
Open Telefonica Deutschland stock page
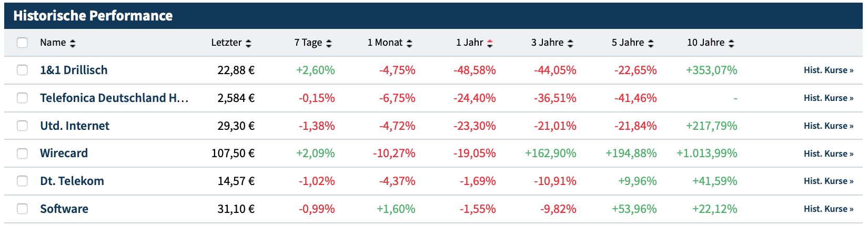click(114, 98)
